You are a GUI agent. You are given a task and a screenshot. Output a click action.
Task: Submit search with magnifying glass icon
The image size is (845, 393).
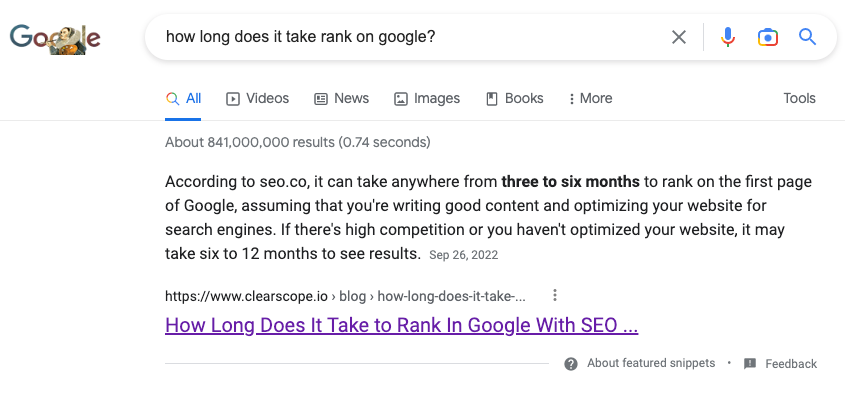807,37
